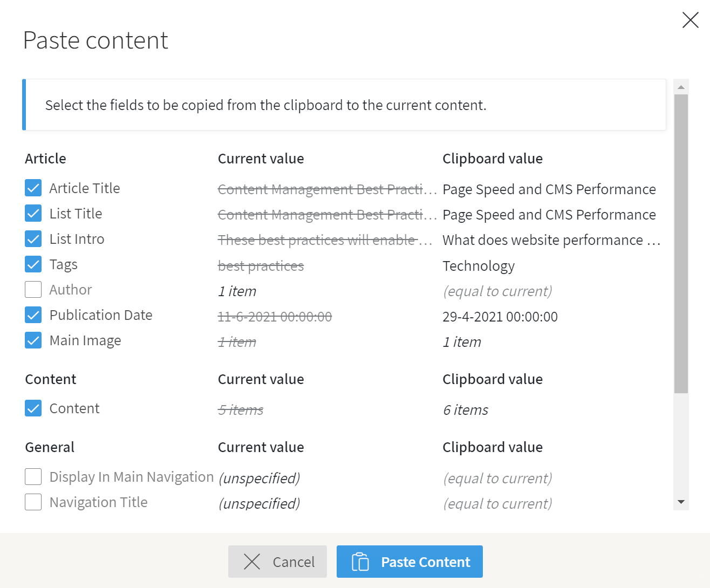Click the clipboard icon on Paste Content
The width and height of the screenshot is (710, 588).
click(x=360, y=562)
